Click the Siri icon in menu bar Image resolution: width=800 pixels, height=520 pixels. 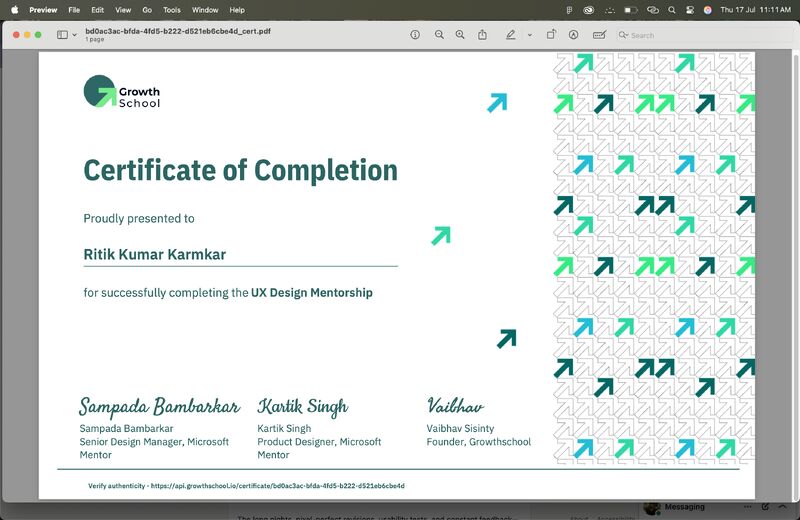708,10
